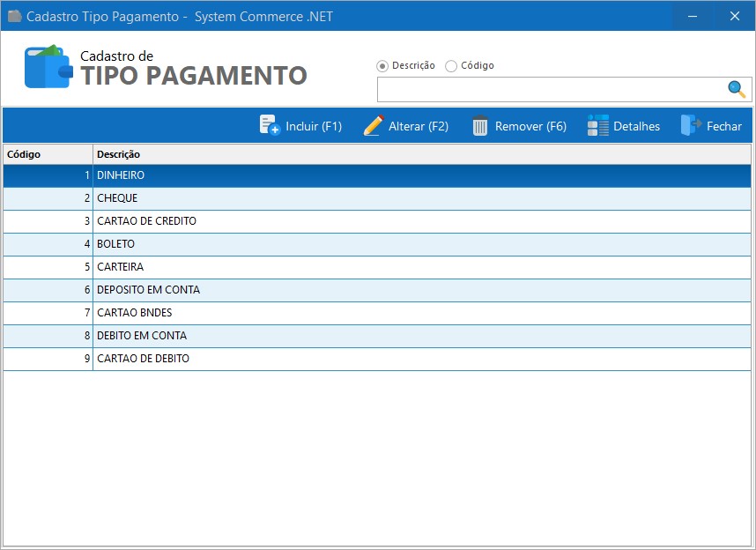Select the Descrição radio button
The height and width of the screenshot is (550, 756).
tap(383, 65)
